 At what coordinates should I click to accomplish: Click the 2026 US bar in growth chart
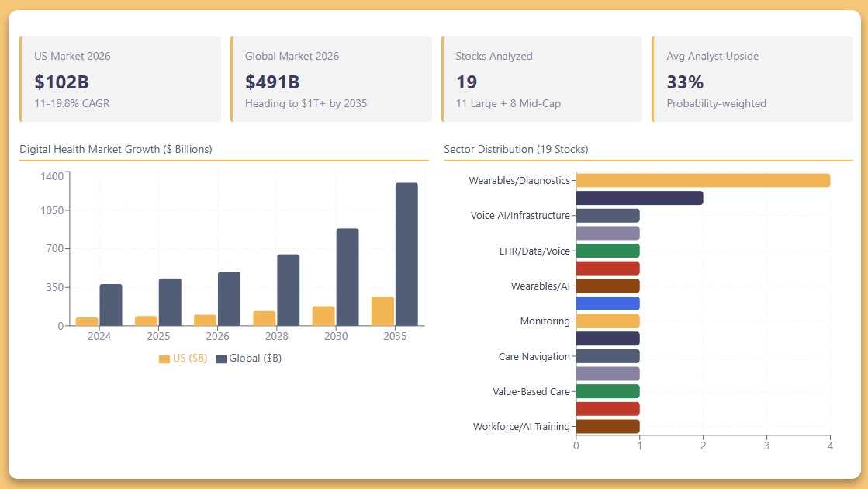(206, 320)
